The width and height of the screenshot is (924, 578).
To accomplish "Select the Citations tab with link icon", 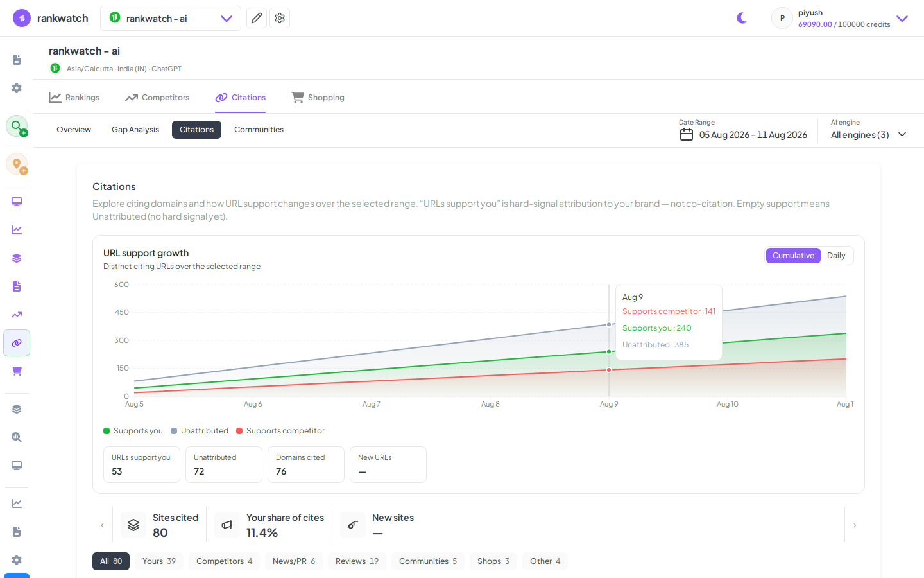I will [x=240, y=98].
